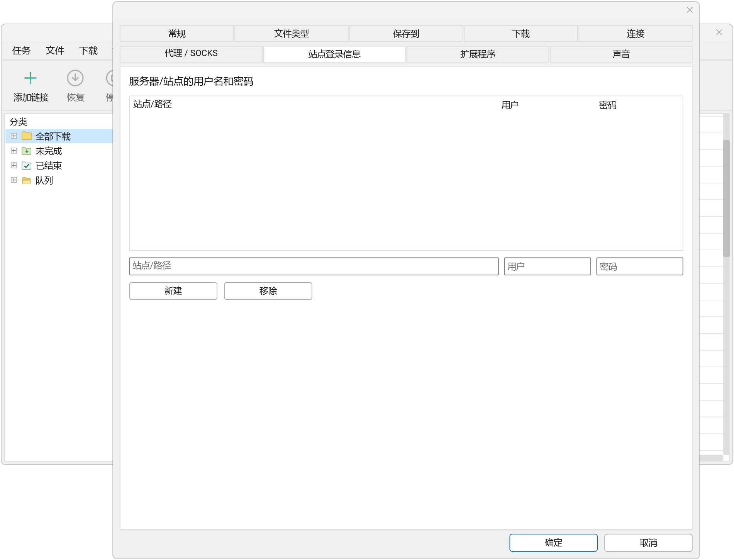Viewport: 734px width, 560px height.
Task: Select the 站点登录信息 tab
Action: (x=334, y=54)
